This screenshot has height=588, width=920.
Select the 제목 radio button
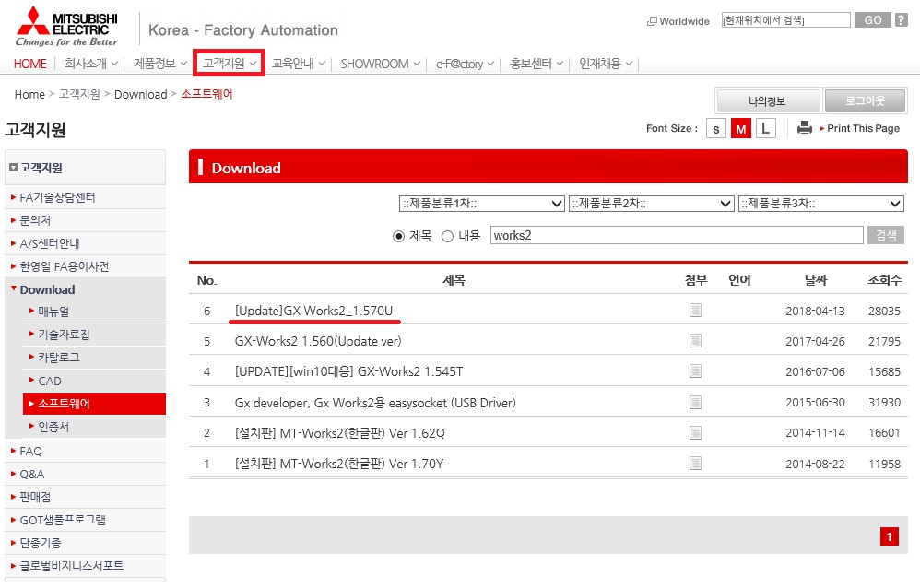click(x=398, y=236)
